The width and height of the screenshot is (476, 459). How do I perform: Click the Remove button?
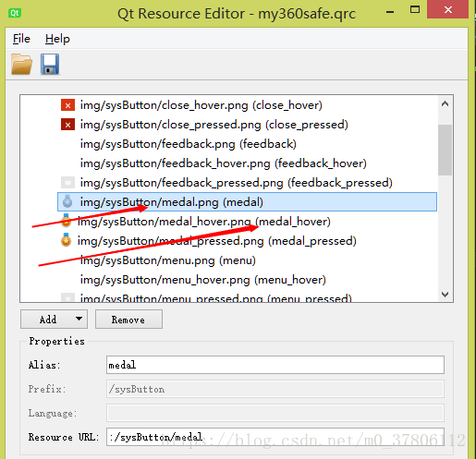click(128, 320)
